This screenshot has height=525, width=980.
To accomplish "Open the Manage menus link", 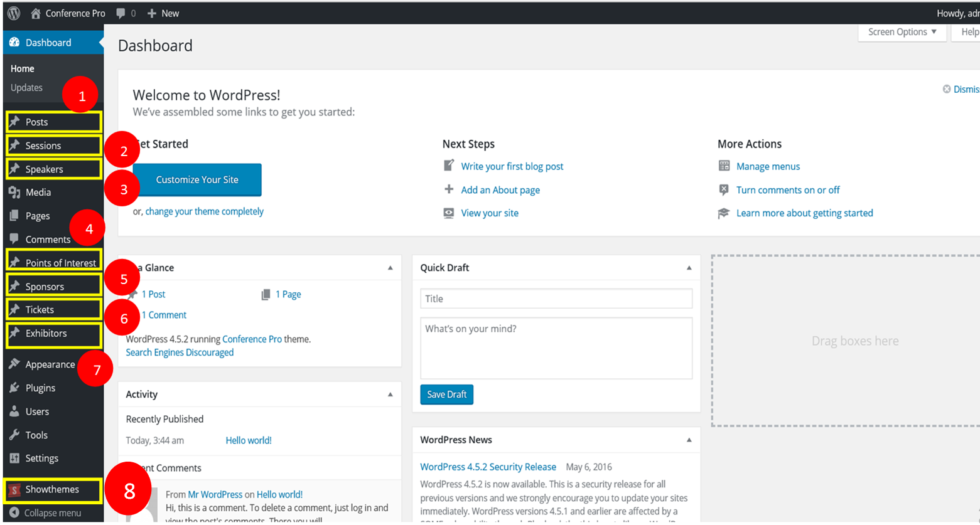I will (x=768, y=166).
